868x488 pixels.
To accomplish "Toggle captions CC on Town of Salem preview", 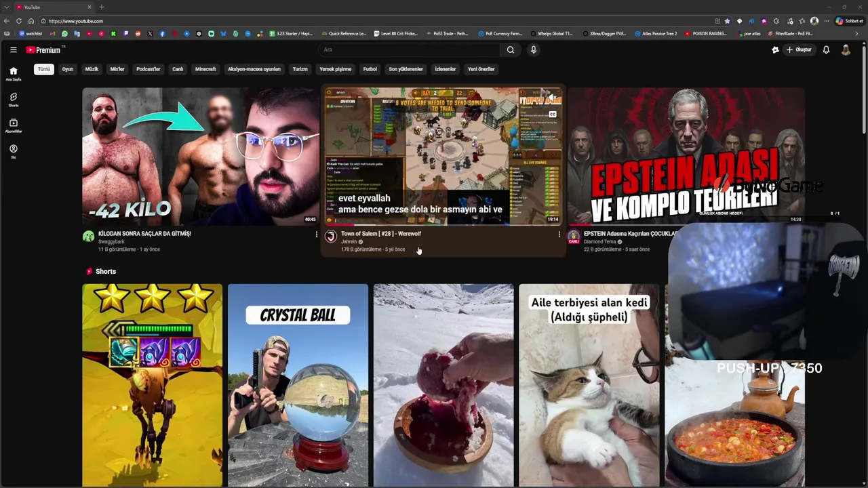I will tap(553, 115).
